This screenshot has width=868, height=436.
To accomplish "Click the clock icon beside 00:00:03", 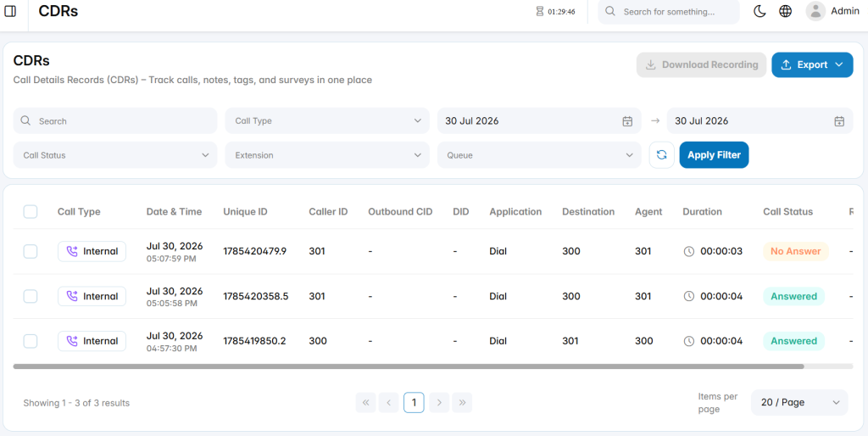I will point(688,252).
